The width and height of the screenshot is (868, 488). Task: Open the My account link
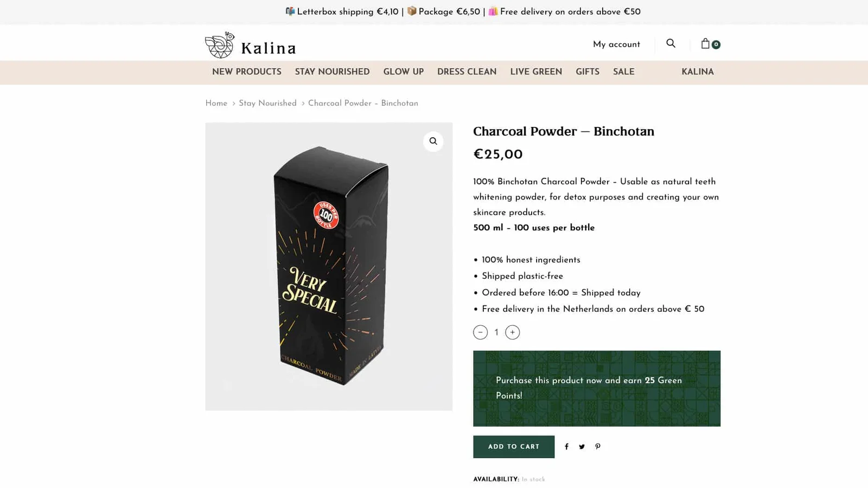pyautogui.click(x=616, y=44)
